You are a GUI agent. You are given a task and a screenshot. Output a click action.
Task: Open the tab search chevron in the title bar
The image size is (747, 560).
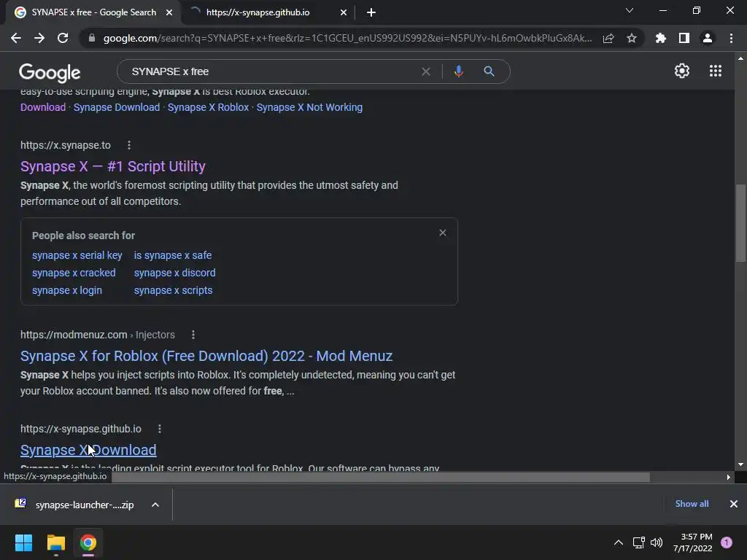click(630, 10)
